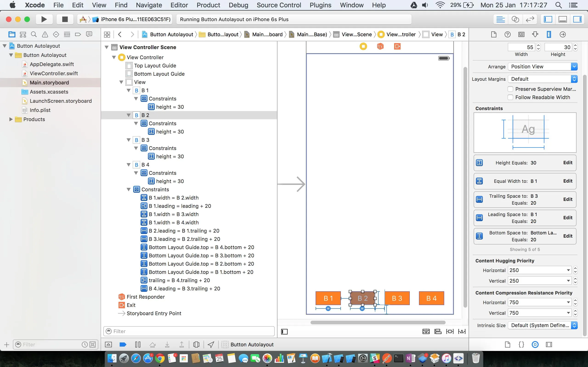
Task: Open the Assistant editor
Action: [515, 19]
